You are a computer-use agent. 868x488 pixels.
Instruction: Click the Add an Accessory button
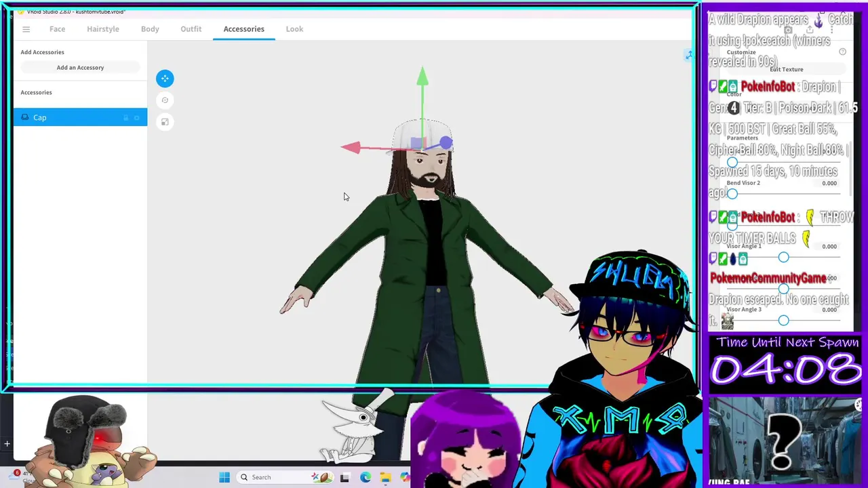point(80,68)
